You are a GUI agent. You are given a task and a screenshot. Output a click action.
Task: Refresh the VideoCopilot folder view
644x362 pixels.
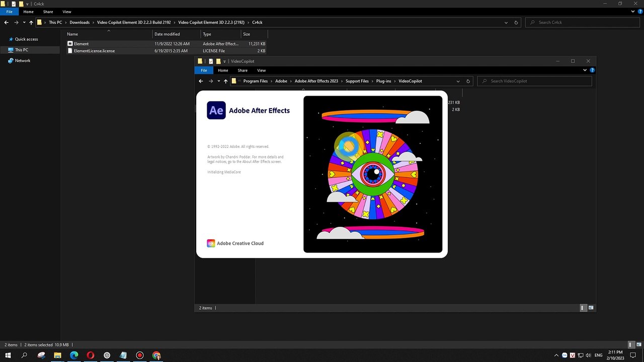468,81
